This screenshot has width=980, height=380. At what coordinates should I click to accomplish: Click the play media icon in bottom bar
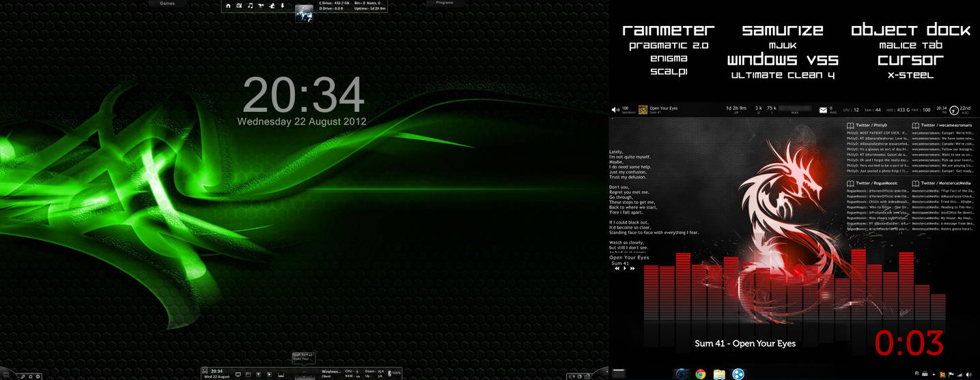(269, 374)
